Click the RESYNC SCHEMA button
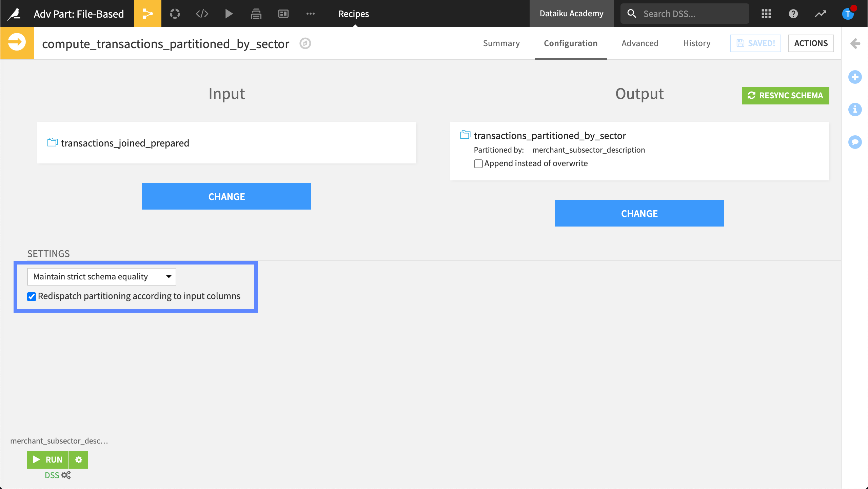 (x=785, y=95)
